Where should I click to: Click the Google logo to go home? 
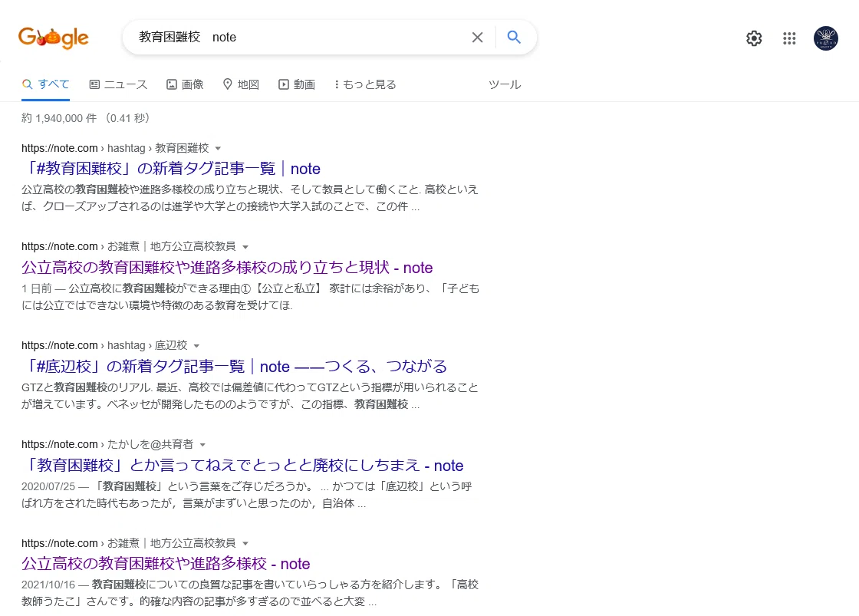click(x=53, y=38)
